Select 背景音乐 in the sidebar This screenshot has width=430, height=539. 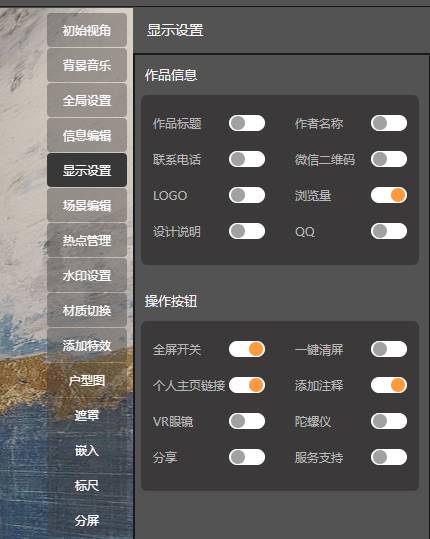[87, 65]
